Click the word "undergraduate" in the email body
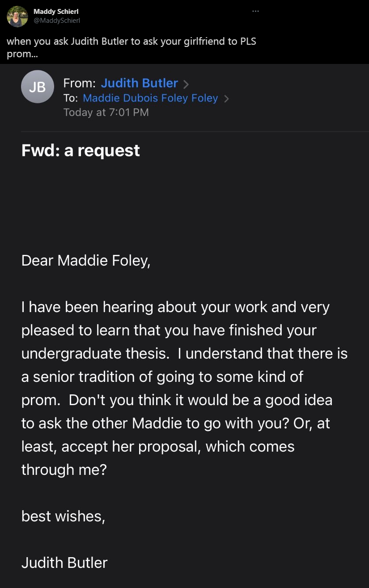 (x=65, y=353)
